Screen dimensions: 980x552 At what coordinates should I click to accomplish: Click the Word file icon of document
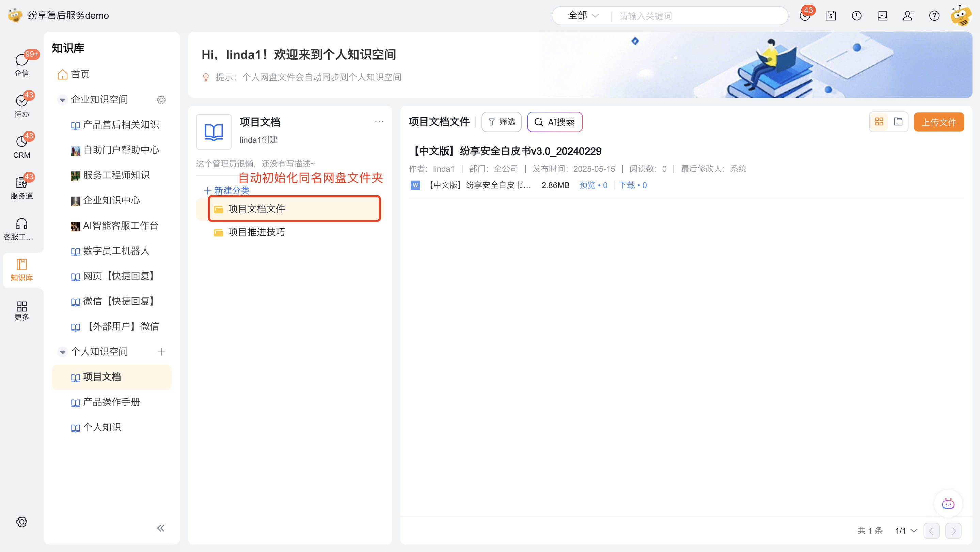pos(415,185)
